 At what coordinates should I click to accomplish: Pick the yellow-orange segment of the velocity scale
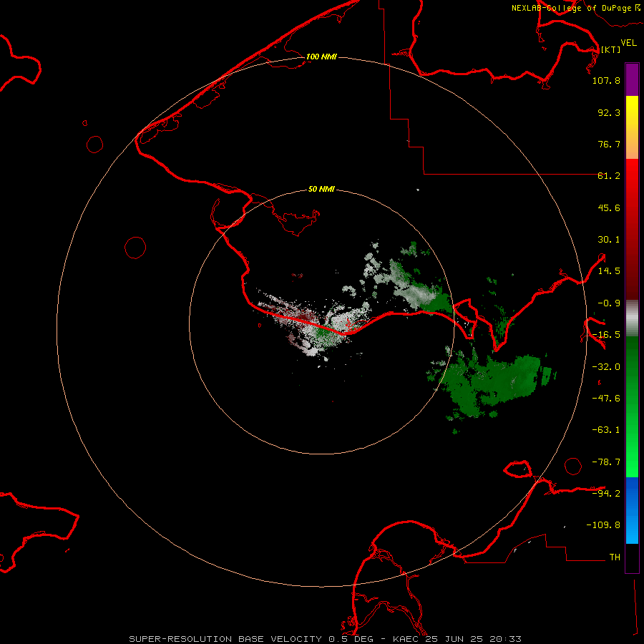(632, 127)
